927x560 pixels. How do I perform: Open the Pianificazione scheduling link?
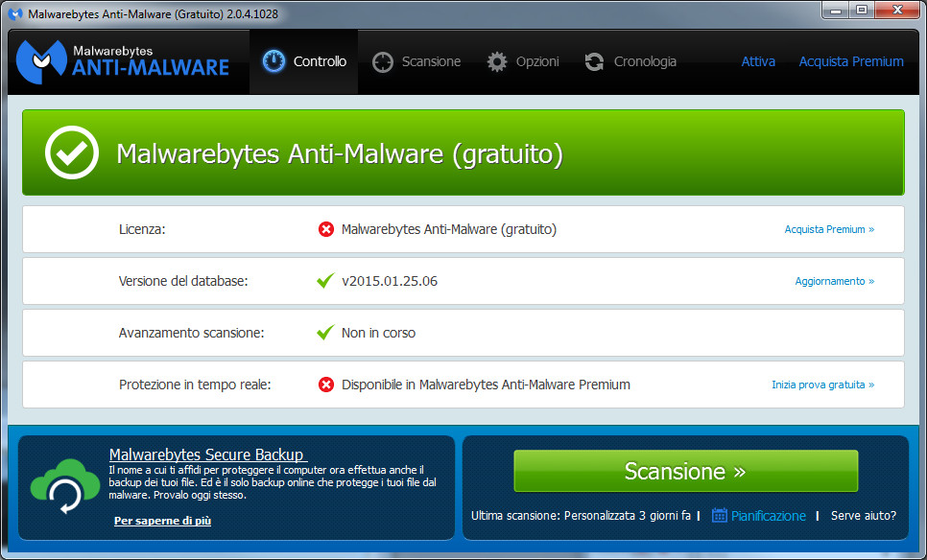[769, 516]
